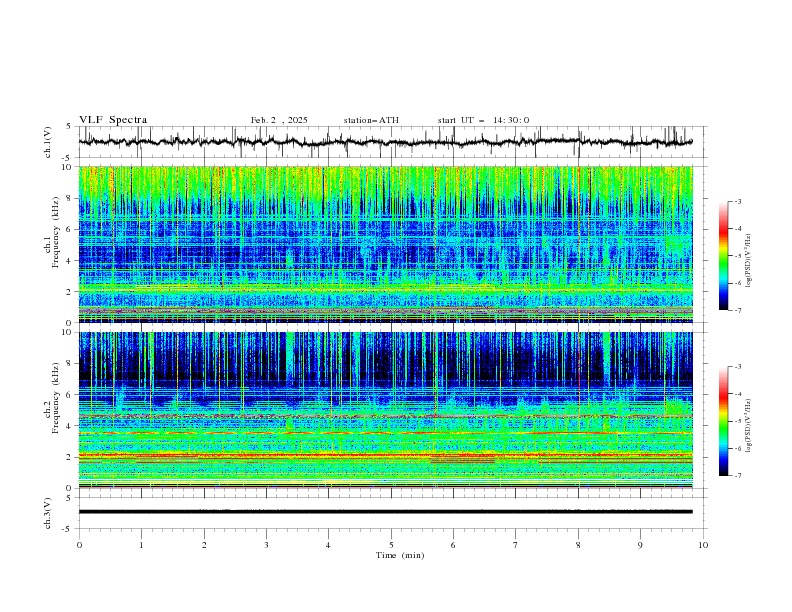
Task: Click the time axis tick label "1"
Action: click(141, 545)
